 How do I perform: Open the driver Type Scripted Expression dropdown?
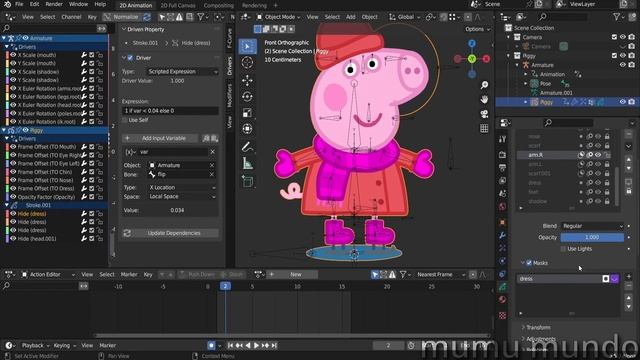[182, 71]
